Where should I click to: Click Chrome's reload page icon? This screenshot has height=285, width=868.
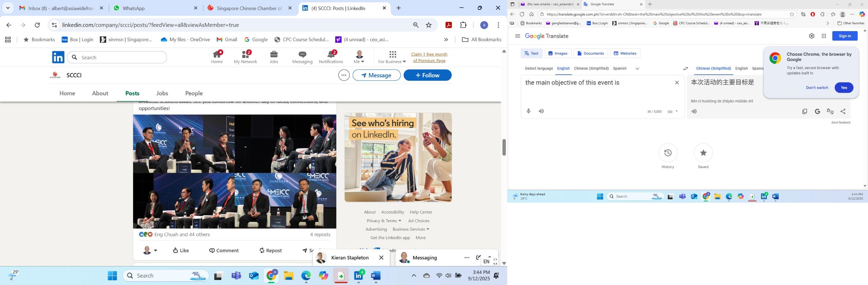pyautogui.click(x=37, y=25)
